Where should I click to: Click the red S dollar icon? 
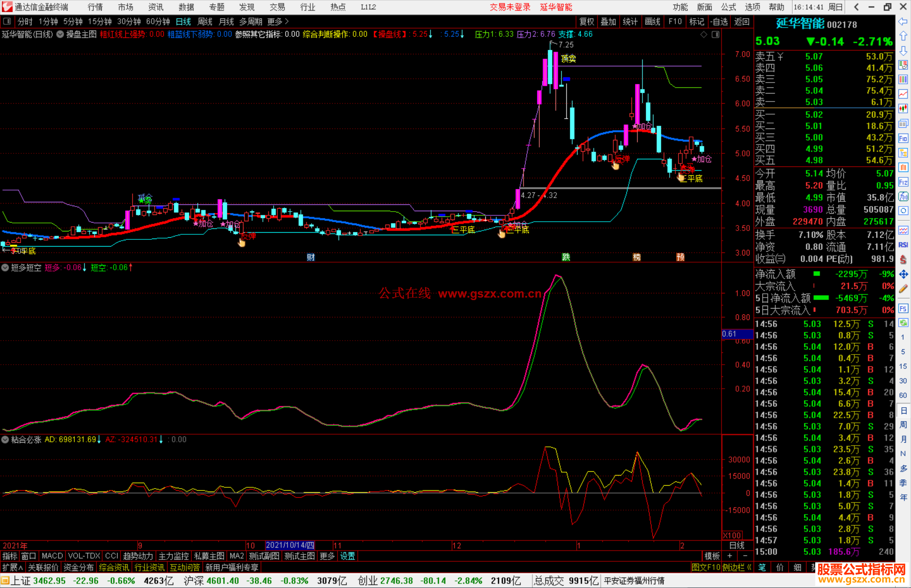pos(903,259)
